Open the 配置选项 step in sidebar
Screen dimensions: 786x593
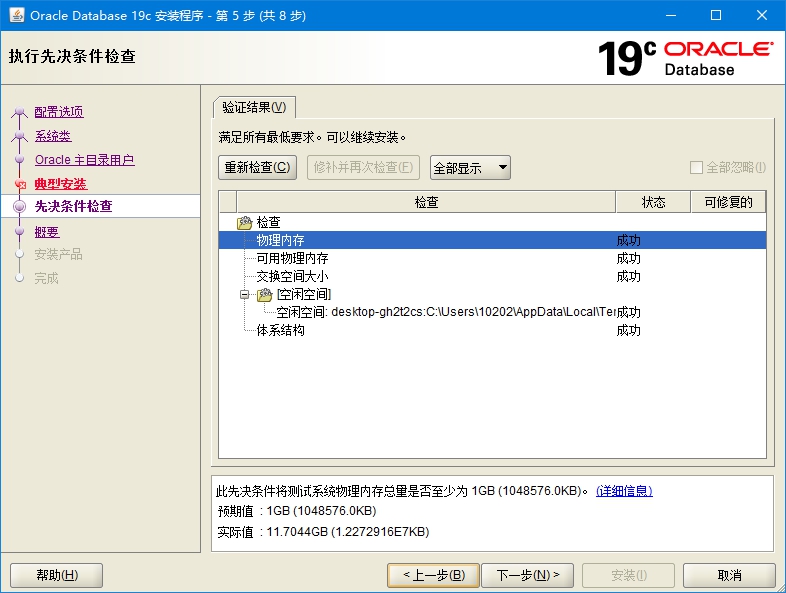59,112
